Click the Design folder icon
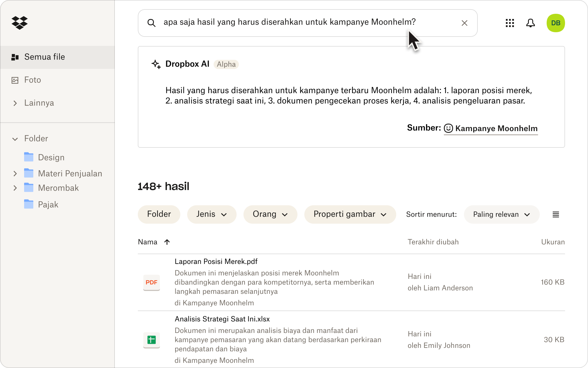The width and height of the screenshot is (588, 368). tap(29, 157)
